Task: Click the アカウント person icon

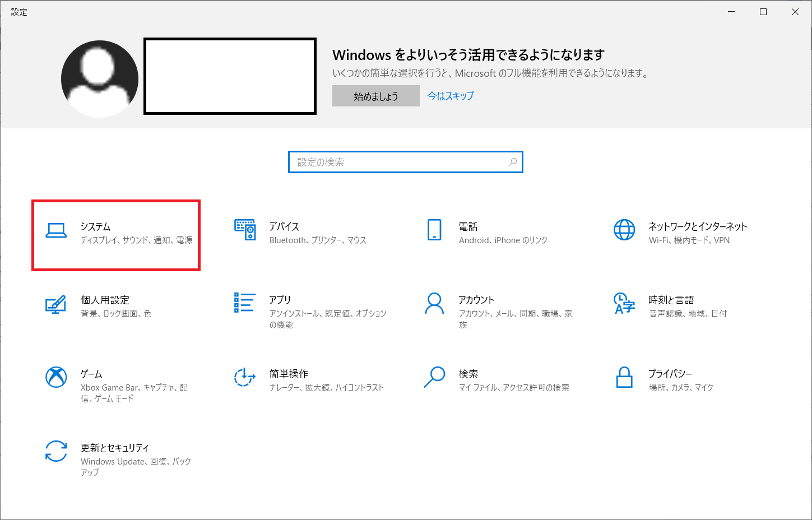Action: pos(434,303)
